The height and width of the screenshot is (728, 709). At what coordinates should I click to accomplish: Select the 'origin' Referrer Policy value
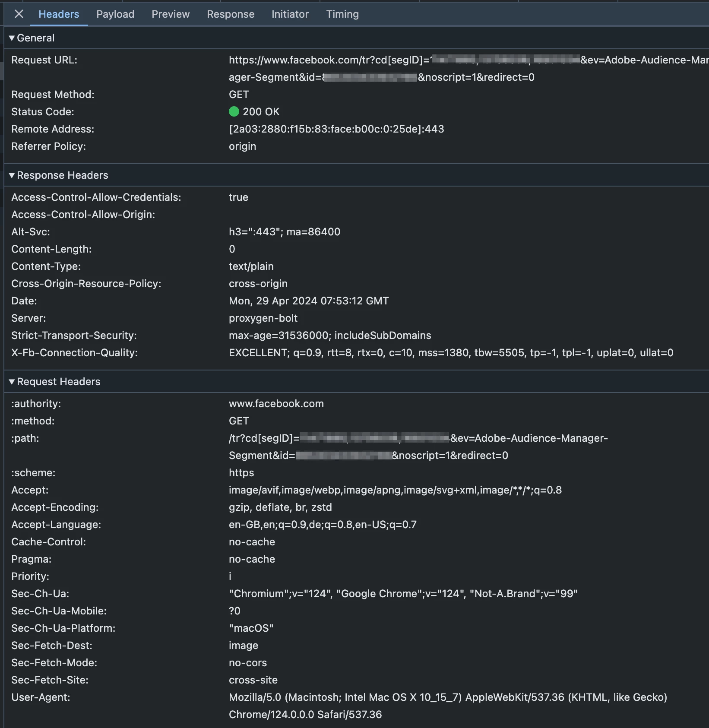click(242, 146)
